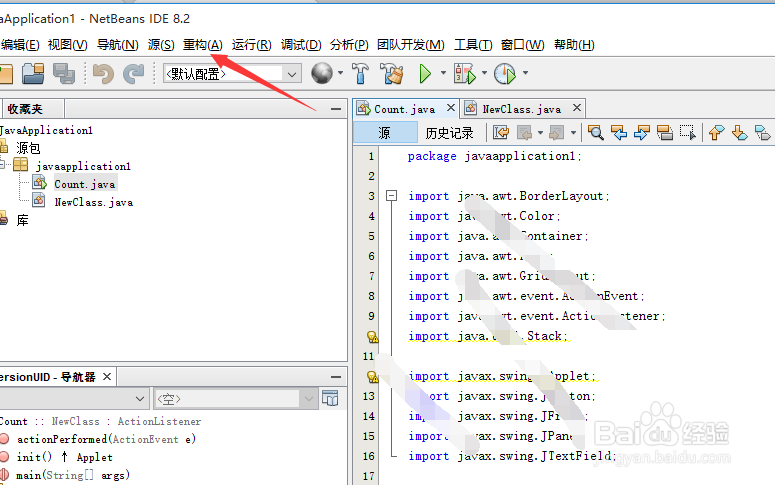Find next occurrence icon
The image size is (775, 485).
642,132
